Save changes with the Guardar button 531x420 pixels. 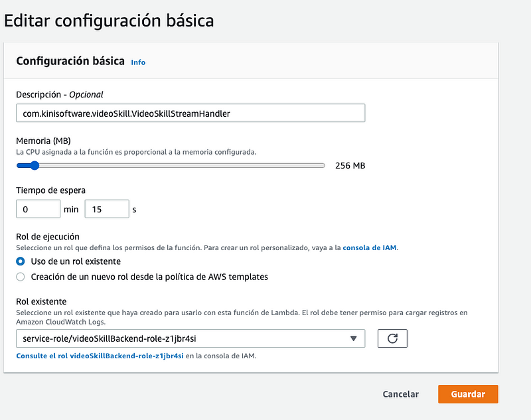(x=468, y=394)
